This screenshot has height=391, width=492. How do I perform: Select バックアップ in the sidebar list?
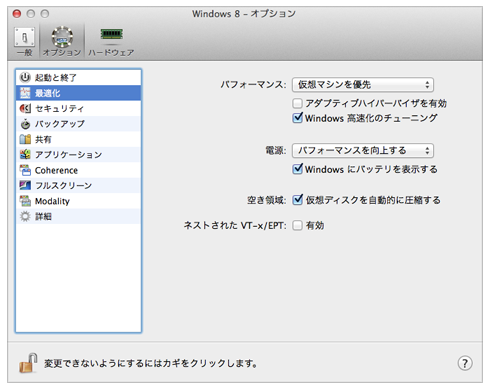point(78,124)
